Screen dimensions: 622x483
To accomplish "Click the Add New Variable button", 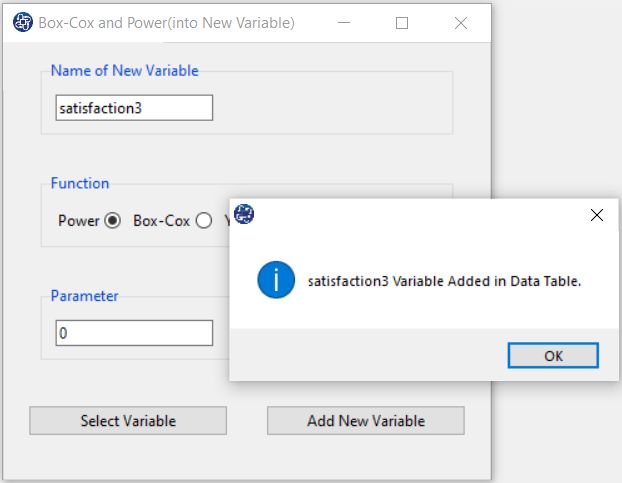I will pyautogui.click(x=366, y=421).
